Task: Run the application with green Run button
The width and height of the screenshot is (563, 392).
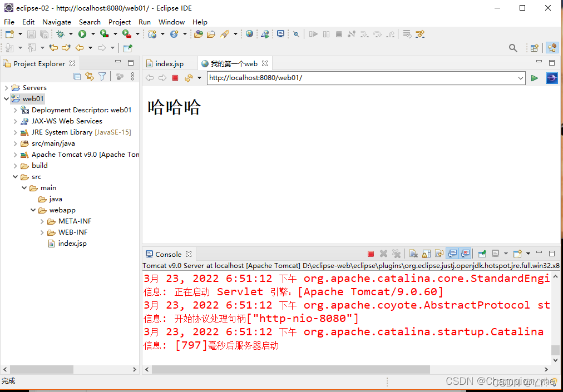Action: tap(82, 34)
